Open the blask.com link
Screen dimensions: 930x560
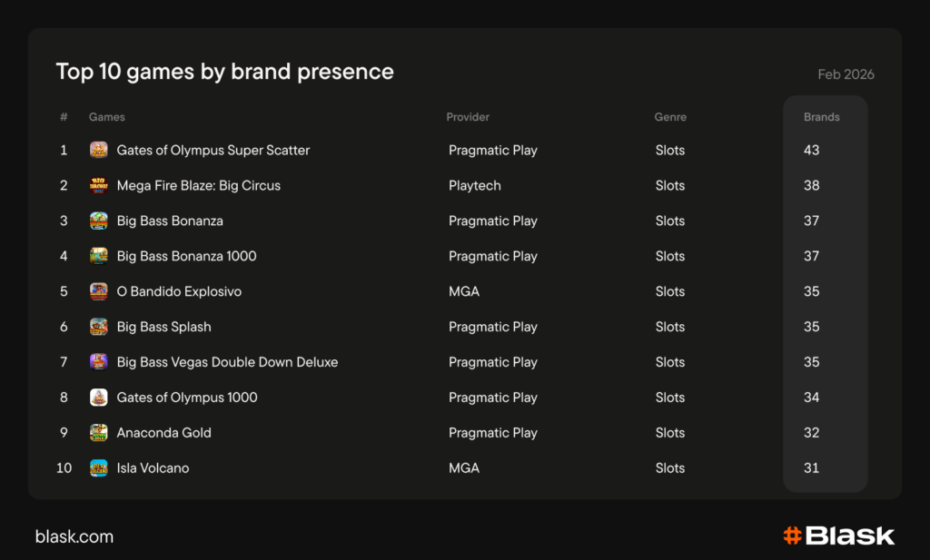74,536
